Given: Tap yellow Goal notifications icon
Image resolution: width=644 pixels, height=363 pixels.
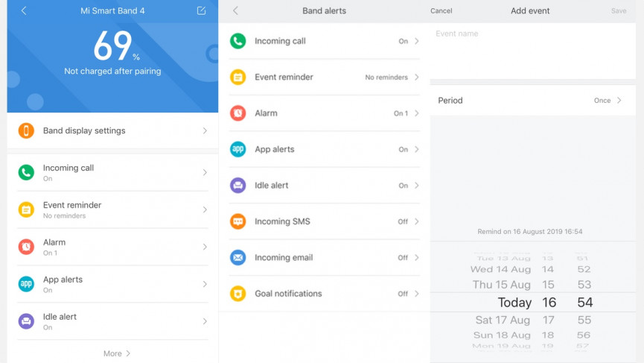Looking at the screenshot, I should pyautogui.click(x=237, y=294).
